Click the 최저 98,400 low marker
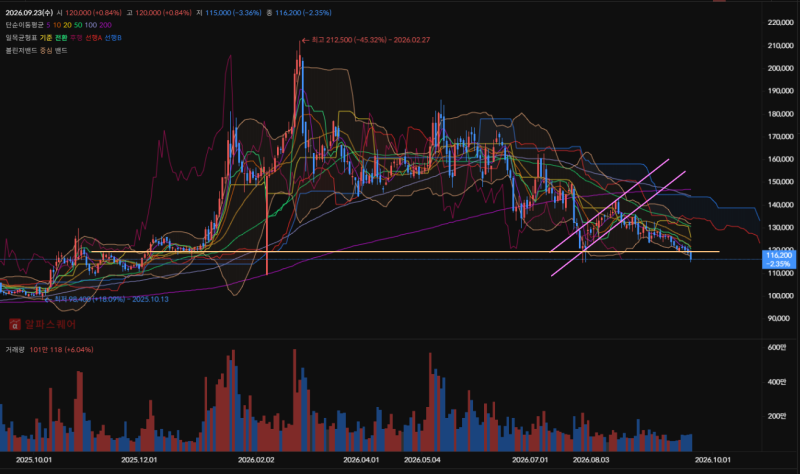This screenshot has width=800, height=474. (107, 299)
